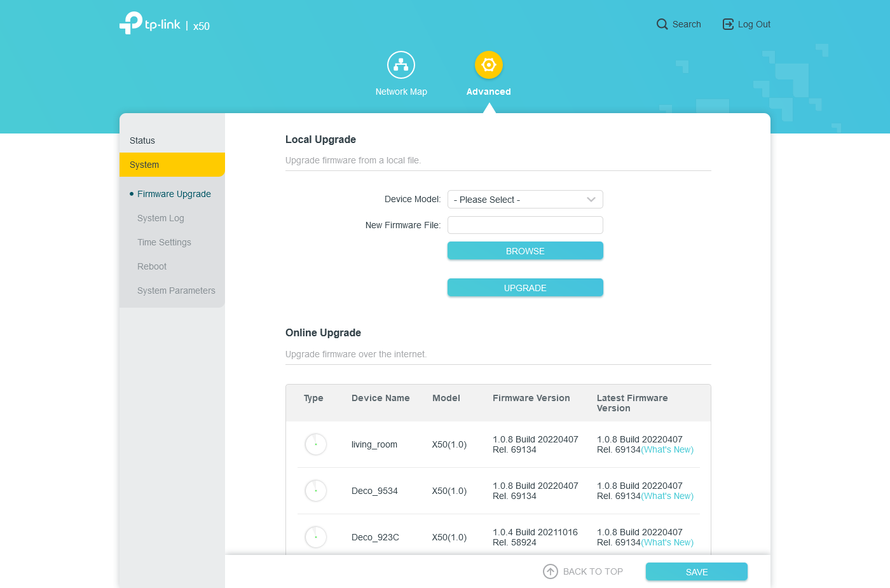Open What's New link for Deco_9534

(667, 496)
